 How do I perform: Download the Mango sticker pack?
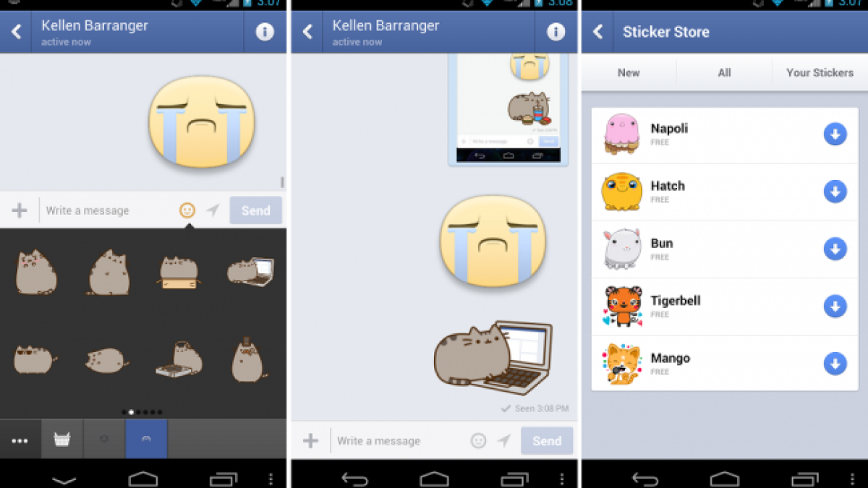(x=835, y=364)
